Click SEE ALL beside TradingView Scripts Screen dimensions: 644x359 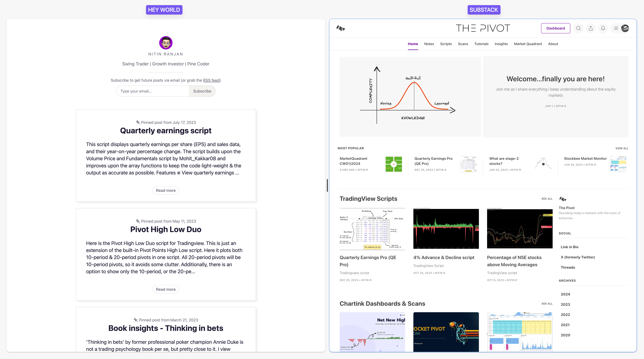(547, 199)
